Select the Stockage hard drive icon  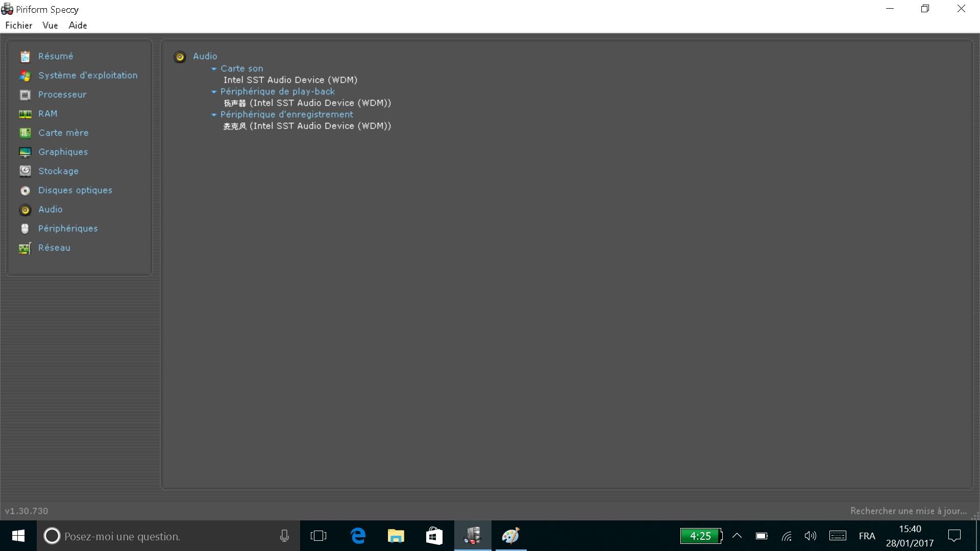[x=25, y=171]
